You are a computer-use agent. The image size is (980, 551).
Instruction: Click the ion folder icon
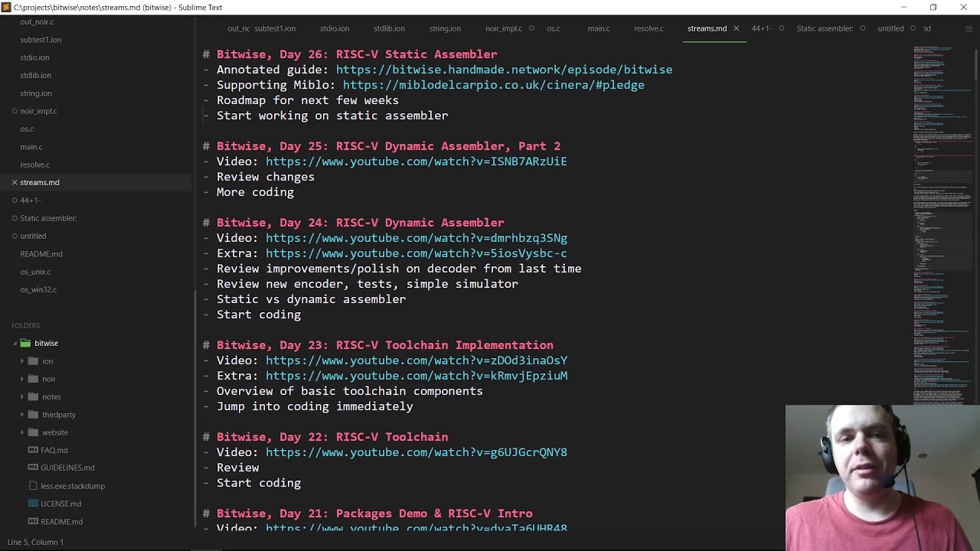pyautogui.click(x=33, y=360)
